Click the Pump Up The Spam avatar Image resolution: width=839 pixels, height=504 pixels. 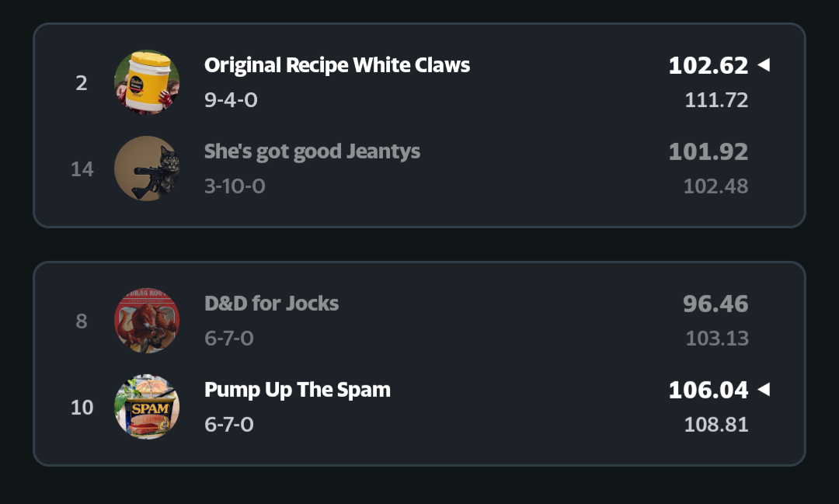pyautogui.click(x=147, y=407)
